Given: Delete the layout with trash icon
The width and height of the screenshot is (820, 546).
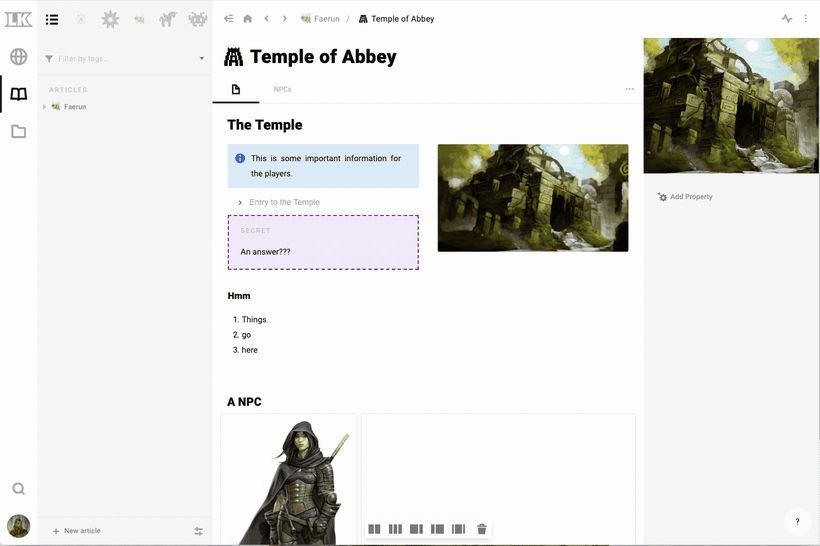Looking at the screenshot, I should [x=482, y=529].
